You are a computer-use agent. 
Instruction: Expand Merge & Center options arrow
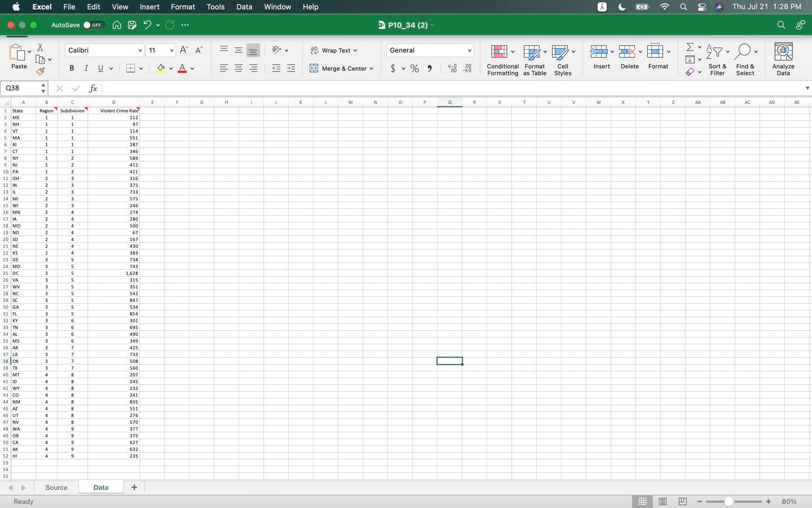372,69
